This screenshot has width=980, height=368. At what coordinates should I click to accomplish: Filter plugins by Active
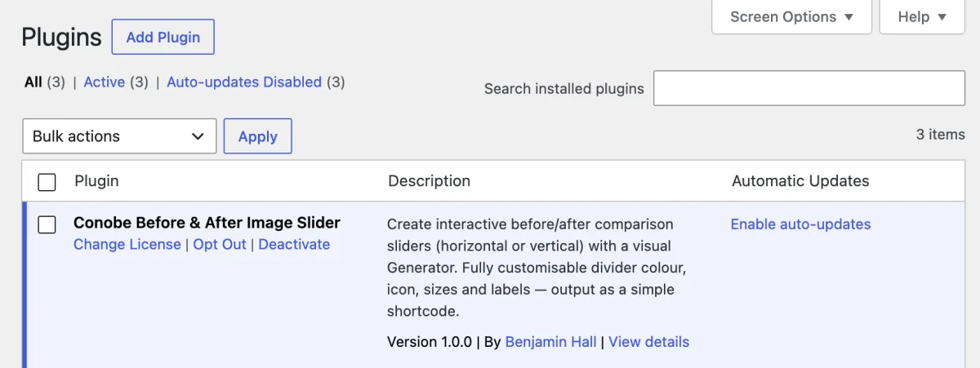tap(105, 82)
